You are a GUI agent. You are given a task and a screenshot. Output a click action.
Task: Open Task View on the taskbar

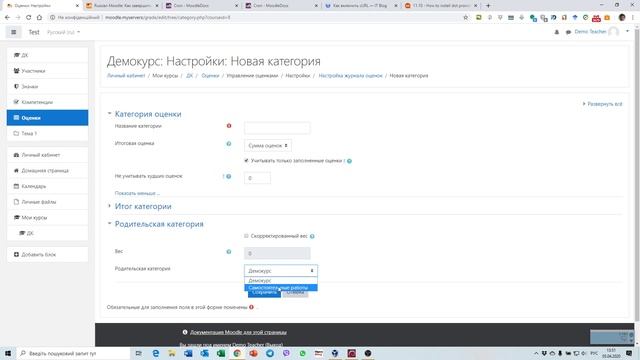pos(139,353)
